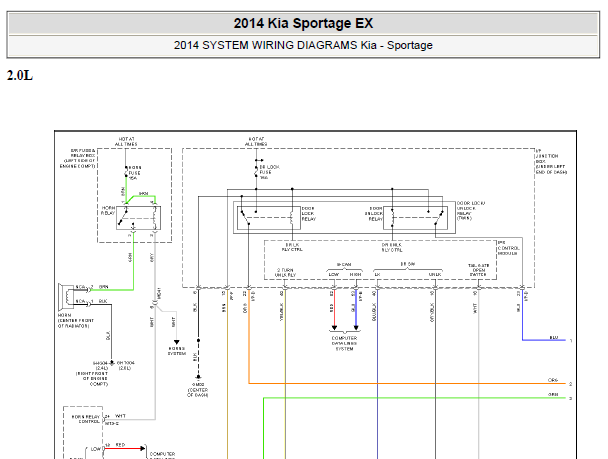Select the I/P JUNCTION BOX label
Viewport: 608px width, 459px height.
coord(551,161)
